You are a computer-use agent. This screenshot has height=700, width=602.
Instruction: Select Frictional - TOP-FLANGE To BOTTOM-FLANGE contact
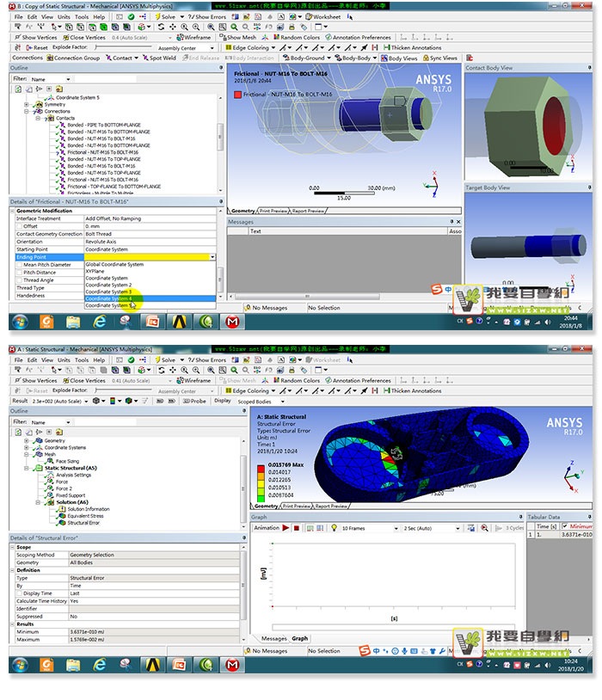[x=114, y=186]
